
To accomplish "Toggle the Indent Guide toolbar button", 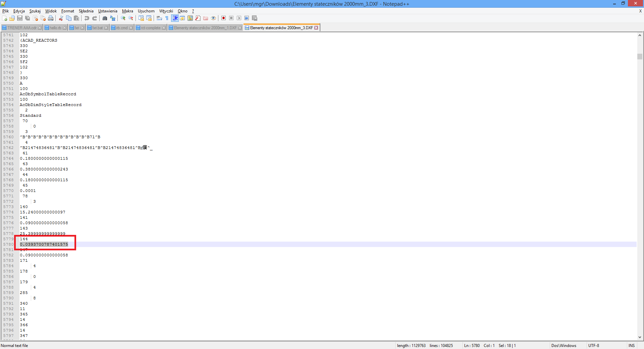I will tap(175, 18).
